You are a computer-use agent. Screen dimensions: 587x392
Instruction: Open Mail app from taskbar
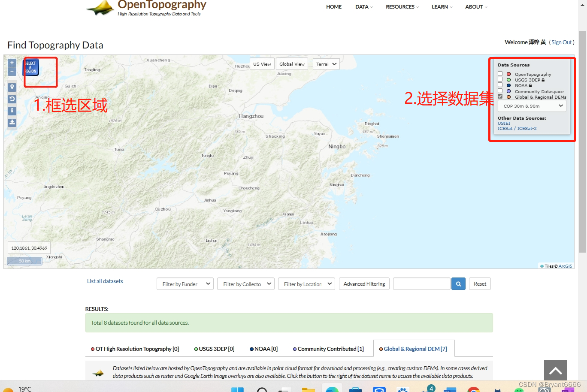[x=379, y=389]
